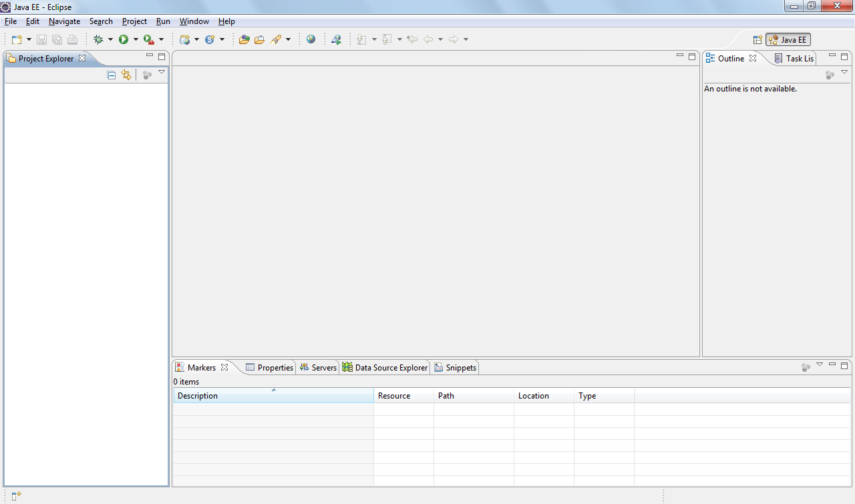Collapse all in Project Explorer
This screenshot has height=504, width=855.
[112, 75]
